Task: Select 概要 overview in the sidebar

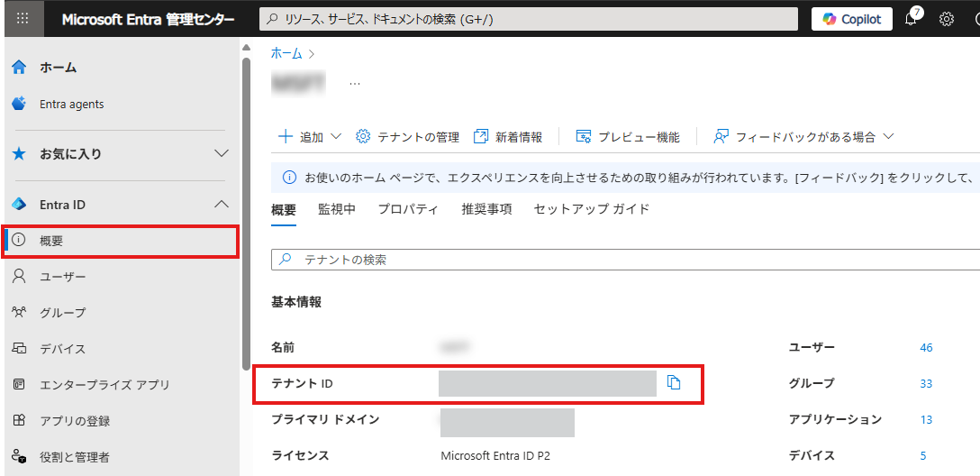Action: [120, 242]
